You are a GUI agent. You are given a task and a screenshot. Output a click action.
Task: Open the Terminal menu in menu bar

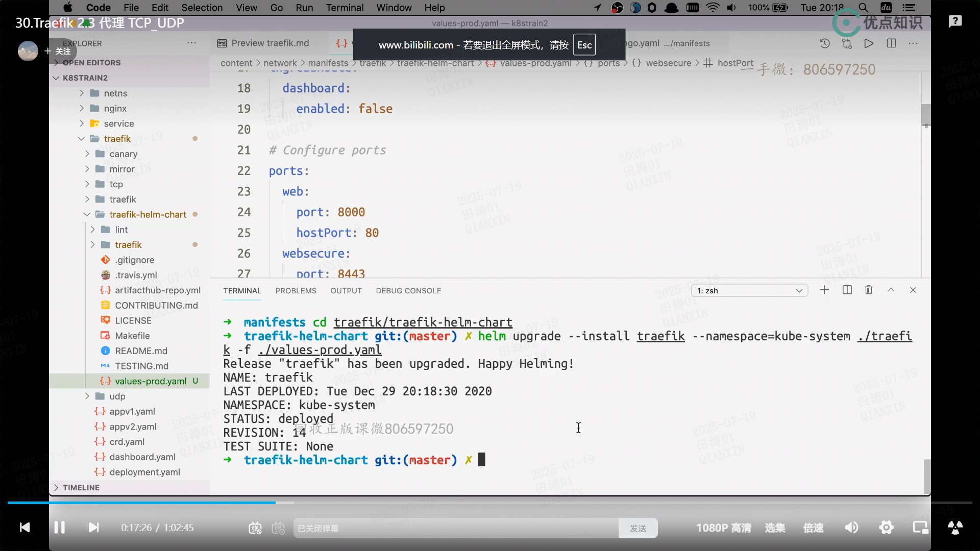345,8
